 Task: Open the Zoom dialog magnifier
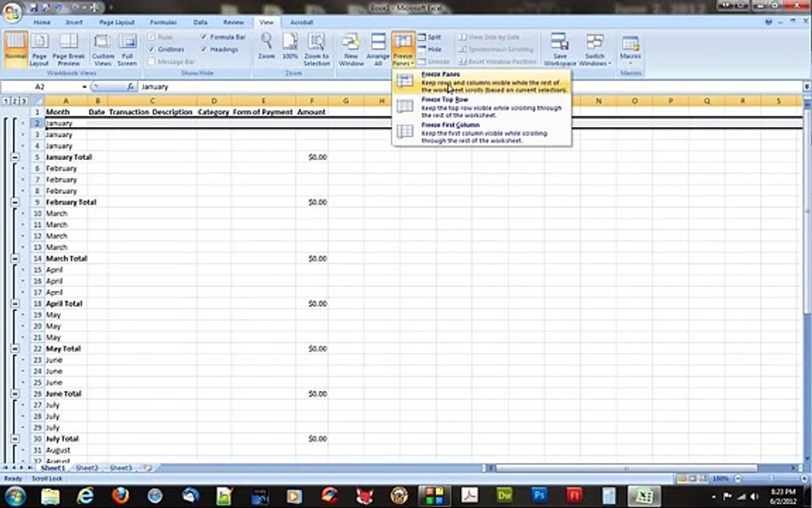(266, 46)
